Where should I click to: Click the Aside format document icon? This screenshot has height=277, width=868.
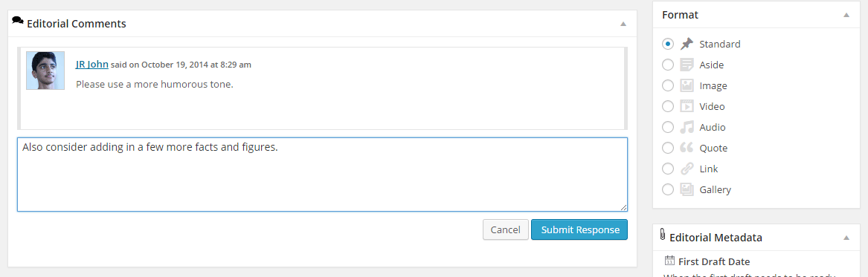tap(687, 65)
